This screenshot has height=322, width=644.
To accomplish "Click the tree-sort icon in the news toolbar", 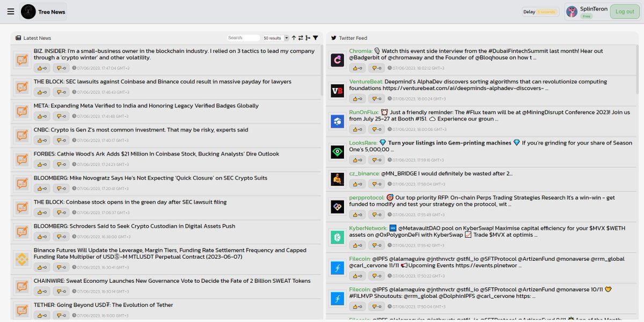I will click(x=308, y=38).
